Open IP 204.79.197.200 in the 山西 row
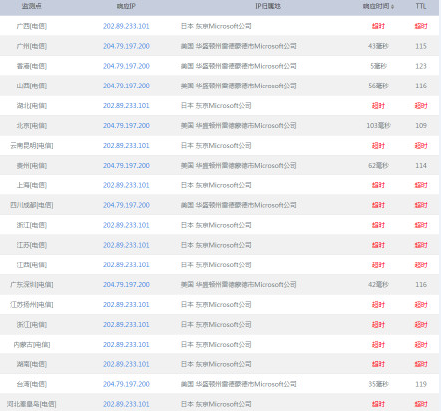Viewport: 441px width, 411px height. pyautogui.click(x=126, y=86)
